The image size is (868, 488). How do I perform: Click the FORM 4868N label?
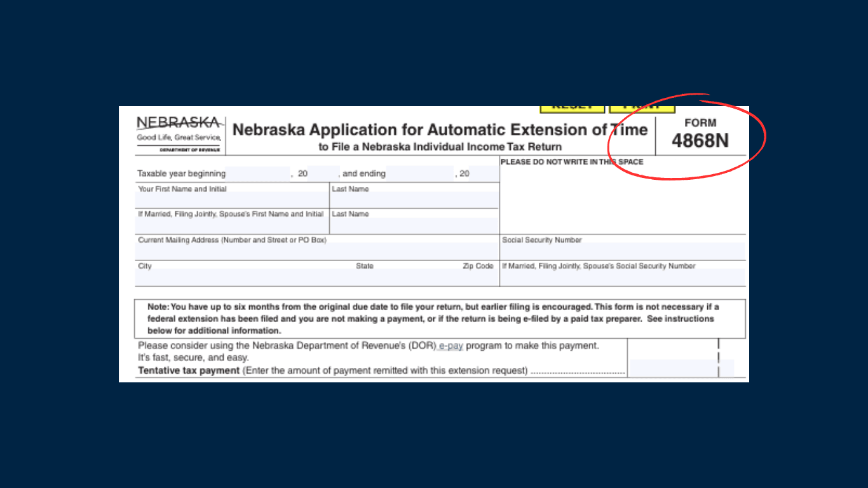click(x=700, y=134)
